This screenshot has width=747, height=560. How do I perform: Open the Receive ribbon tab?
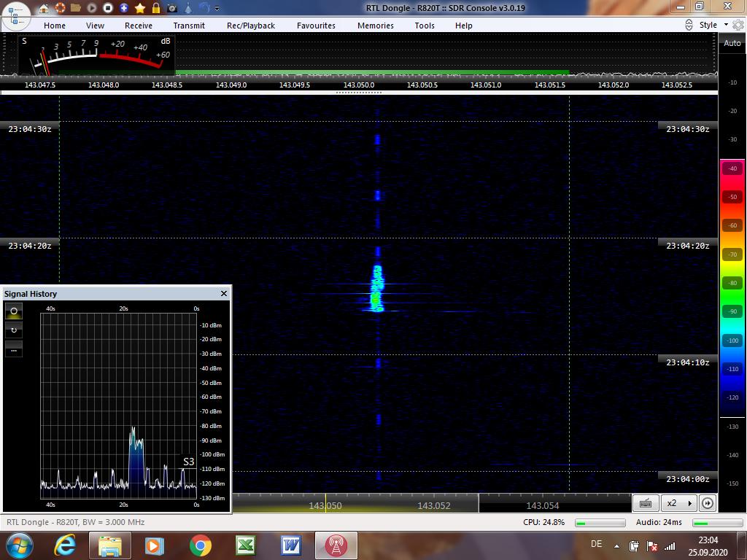point(139,26)
